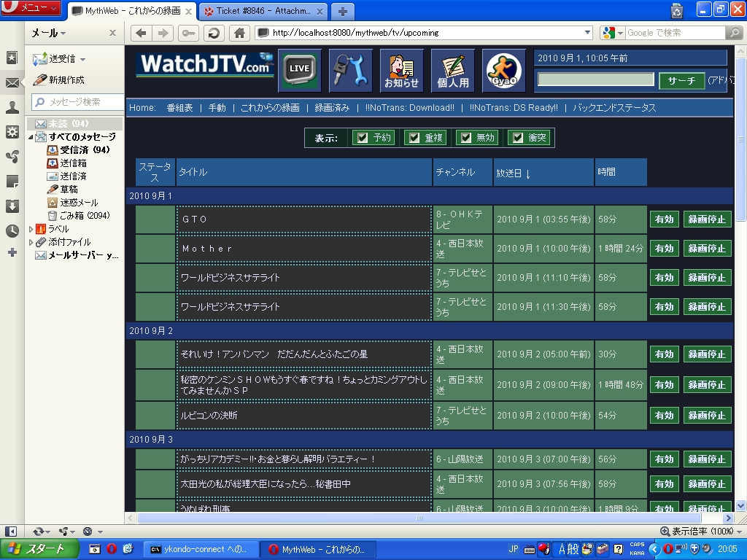Toggle the 重複 duplicates checkbox
The width and height of the screenshot is (747, 560).
(x=414, y=138)
